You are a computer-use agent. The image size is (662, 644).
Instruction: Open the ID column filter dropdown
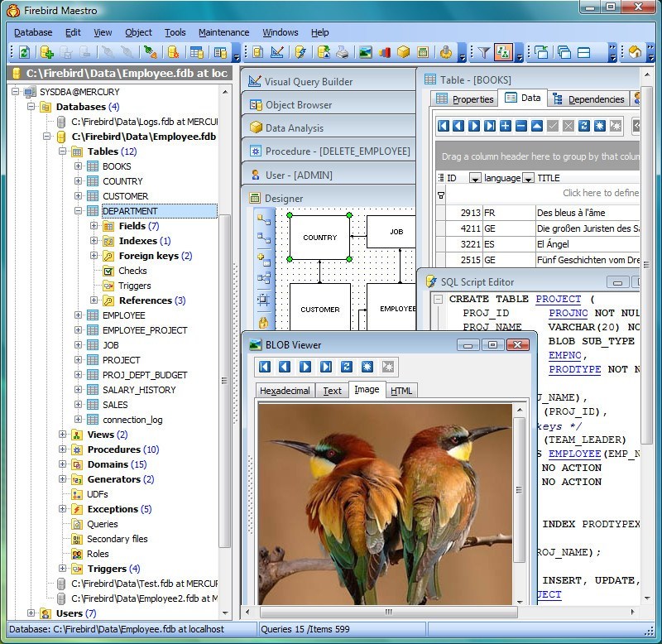point(475,178)
